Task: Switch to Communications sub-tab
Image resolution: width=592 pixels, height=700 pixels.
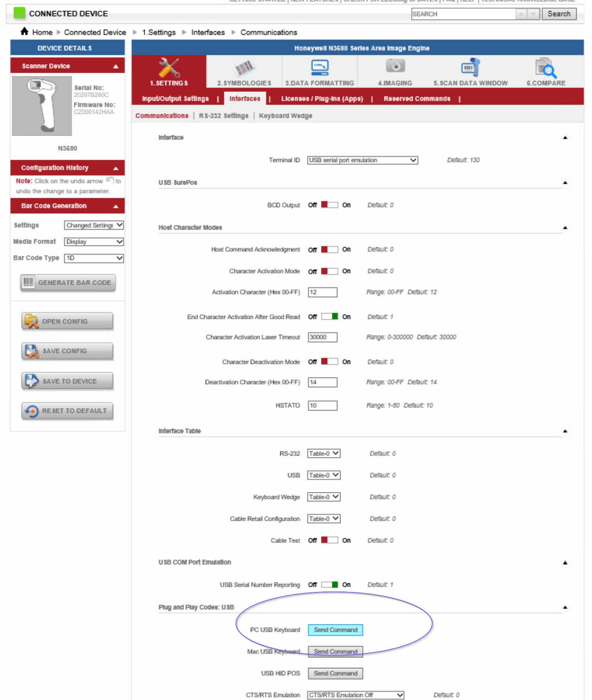Action: point(162,116)
